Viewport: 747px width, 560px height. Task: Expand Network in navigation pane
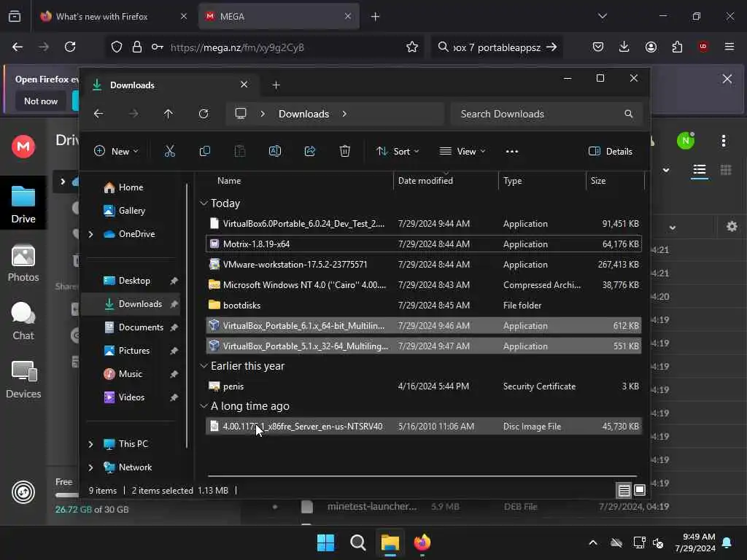[90, 467]
